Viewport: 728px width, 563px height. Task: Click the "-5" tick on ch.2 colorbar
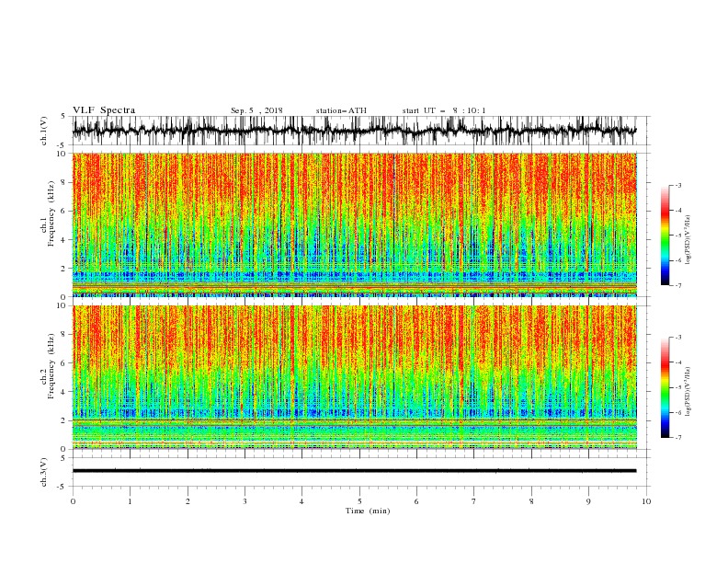point(677,387)
